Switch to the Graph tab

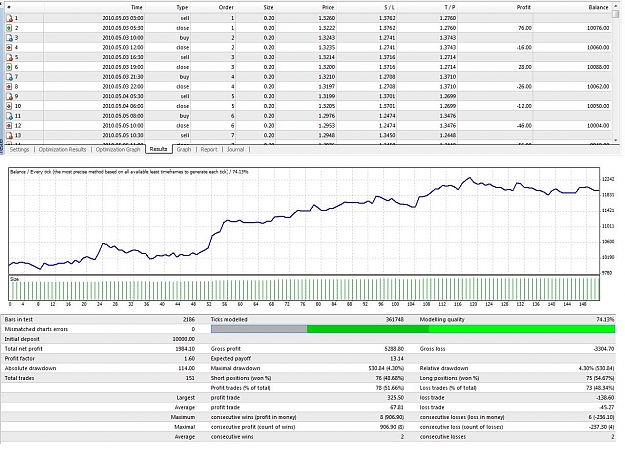pos(184,149)
